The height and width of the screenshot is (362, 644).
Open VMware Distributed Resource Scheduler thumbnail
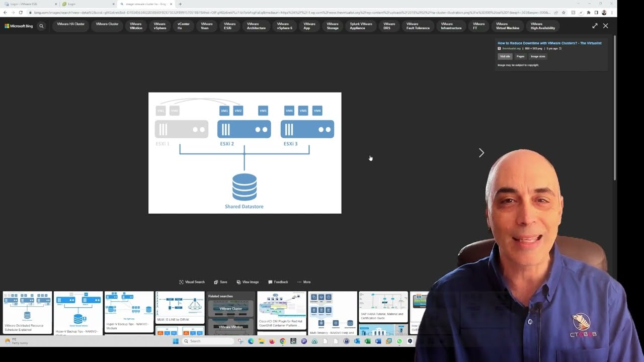pos(27,313)
